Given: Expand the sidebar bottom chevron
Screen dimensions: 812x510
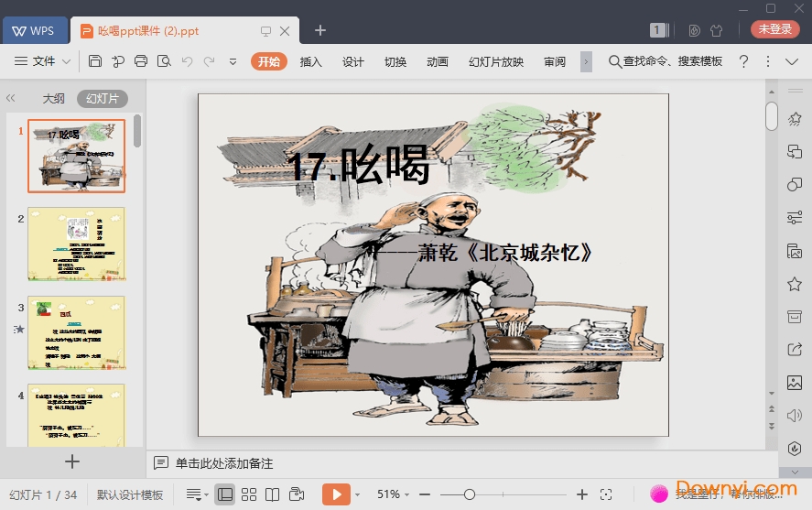Looking at the screenshot, I should tap(795, 472).
